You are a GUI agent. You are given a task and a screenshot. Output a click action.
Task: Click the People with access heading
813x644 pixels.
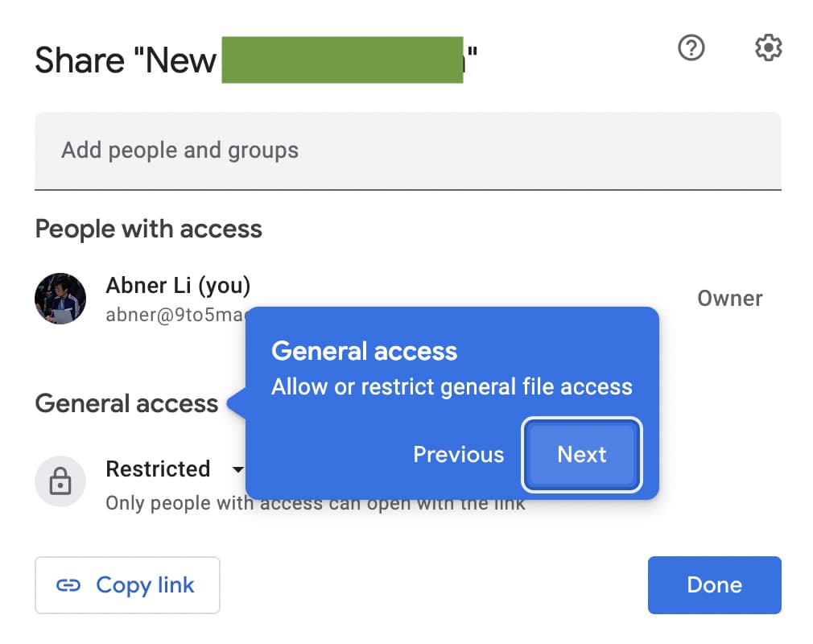pos(149,229)
